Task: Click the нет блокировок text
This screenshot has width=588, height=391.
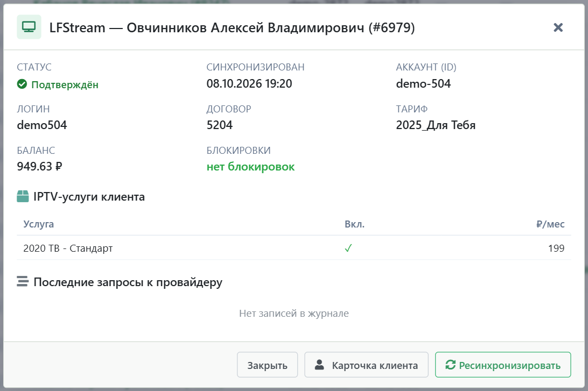Action: 250,167
